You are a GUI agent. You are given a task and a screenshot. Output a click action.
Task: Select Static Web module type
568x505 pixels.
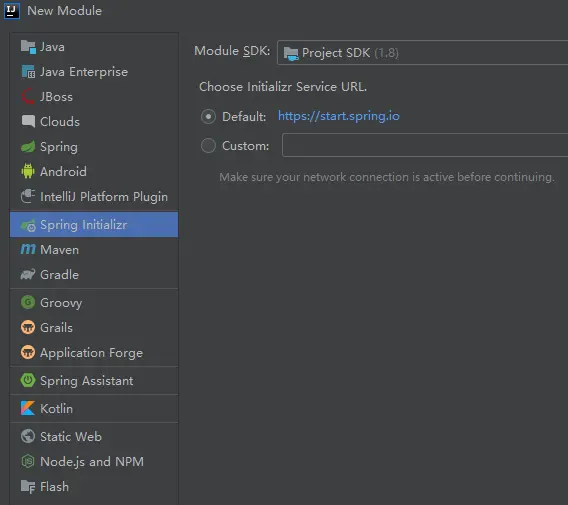pos(94,437)
